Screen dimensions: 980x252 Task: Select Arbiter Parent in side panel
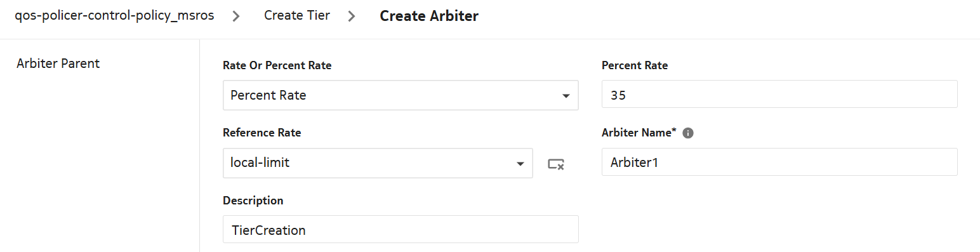(58, 63)
